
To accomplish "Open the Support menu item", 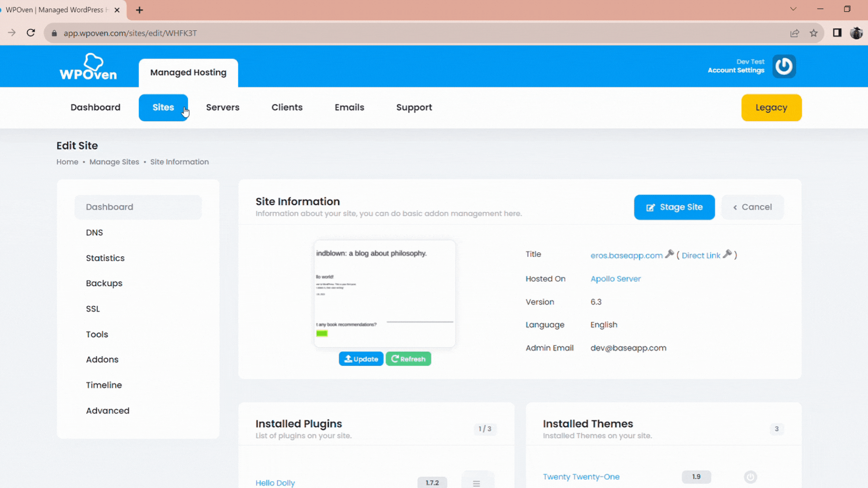I will [x=414, y=108].
